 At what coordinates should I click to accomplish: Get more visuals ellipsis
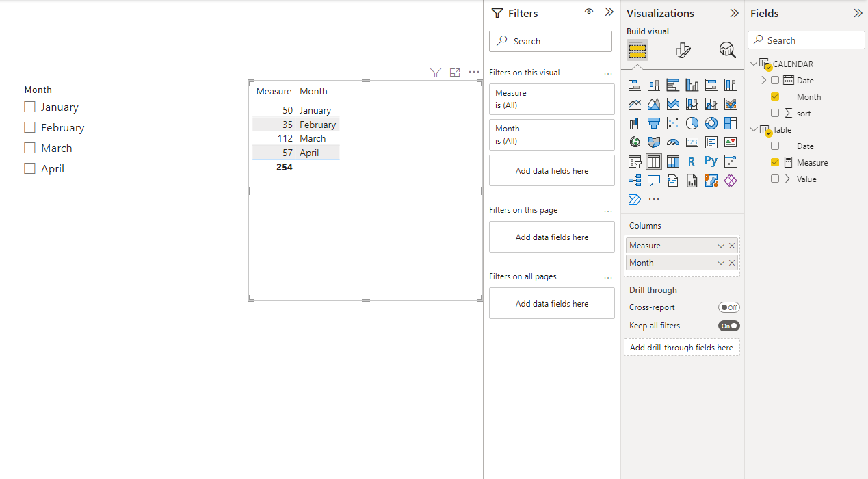(654, 200)
